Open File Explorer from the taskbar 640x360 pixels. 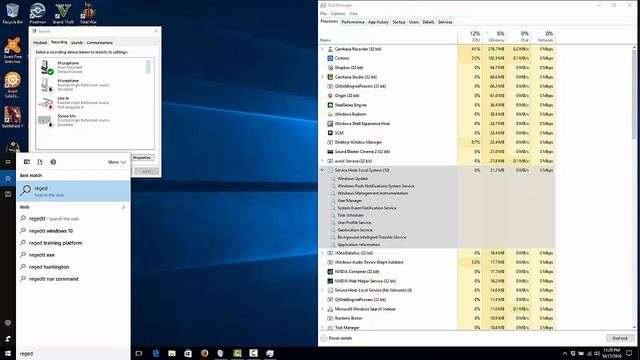point(172,353)
